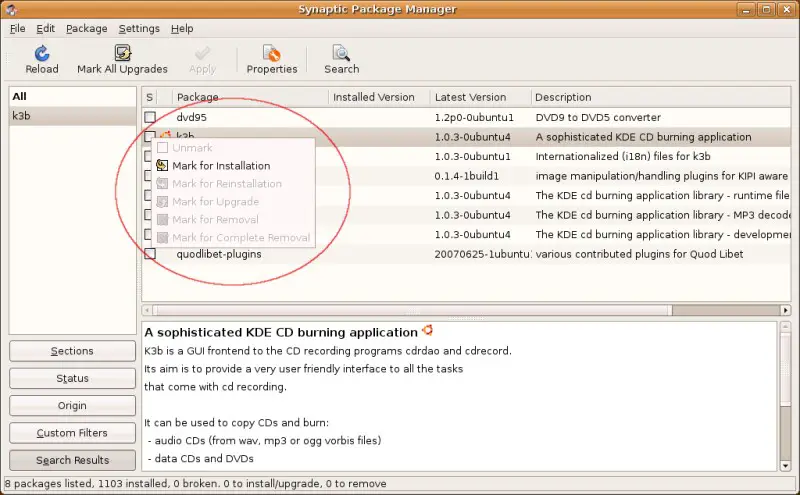This screenshot has height=495, width=800.
Task: Open Properties from the toolbar
Action: [x=271, y=60]
